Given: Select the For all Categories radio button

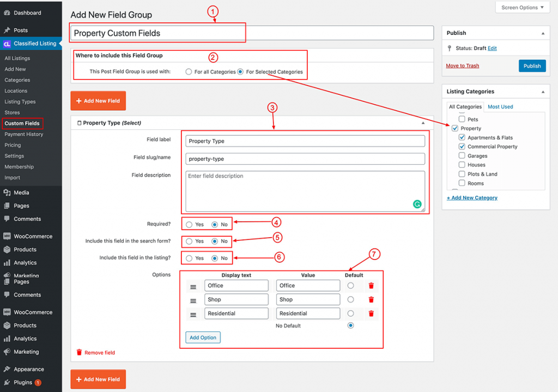Looking at the screenshot, I should (x=189, y=72).
